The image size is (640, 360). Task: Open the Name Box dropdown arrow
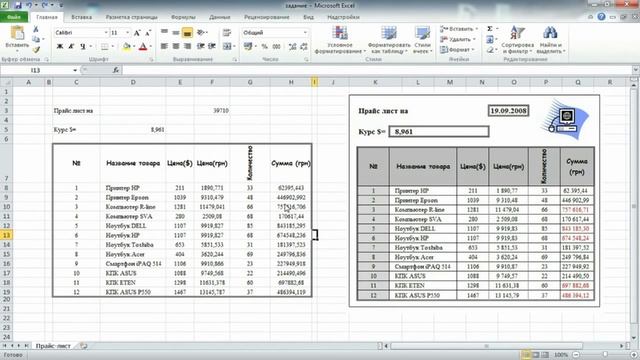pyautogui.click(x=75, y=70)
